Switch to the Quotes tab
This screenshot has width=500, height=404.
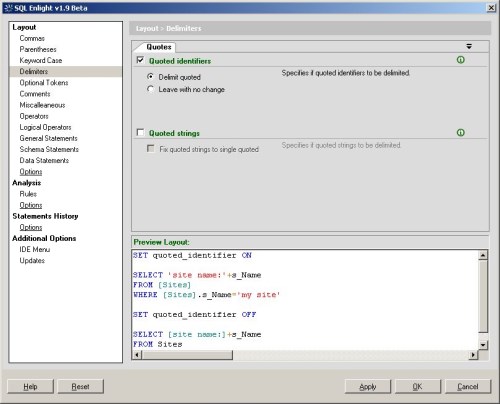click(159, 47)
